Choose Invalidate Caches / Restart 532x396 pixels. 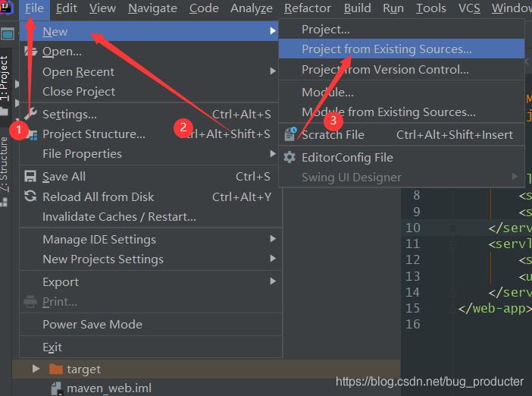tap(119, 216)
